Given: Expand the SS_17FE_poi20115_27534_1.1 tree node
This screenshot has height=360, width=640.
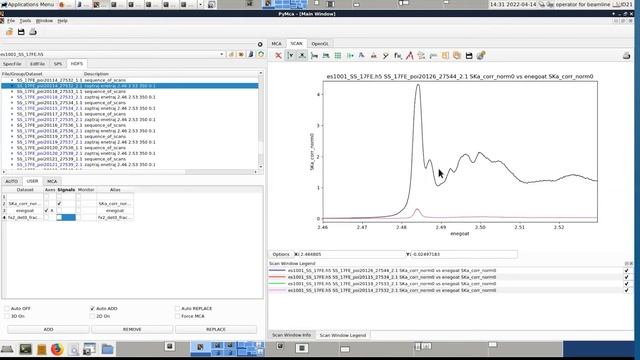Looking at the screenshot, I should tap(12, 102).
